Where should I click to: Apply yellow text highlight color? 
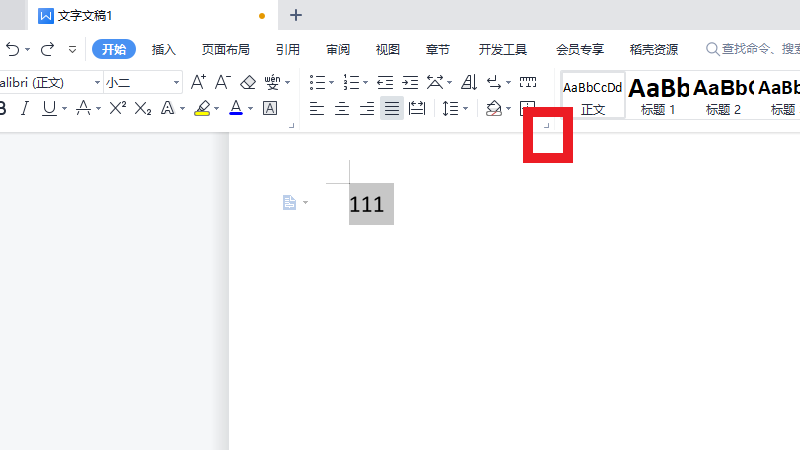point(202,108)
